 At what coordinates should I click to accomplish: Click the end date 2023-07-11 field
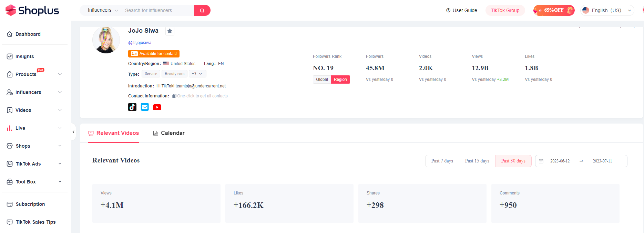click(602, 161)
